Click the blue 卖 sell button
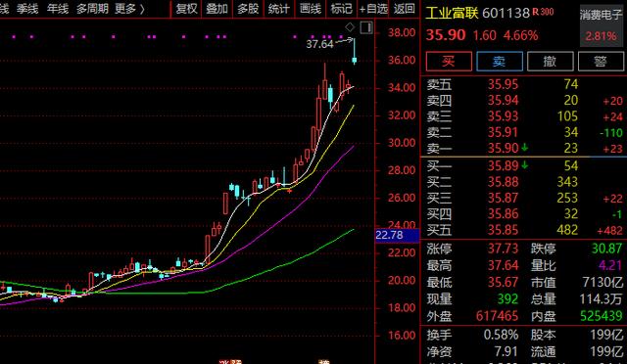 499,61
